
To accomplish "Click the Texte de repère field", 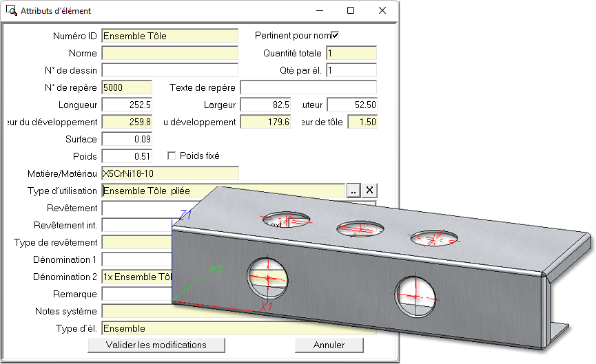I will [x=308, y=87].
